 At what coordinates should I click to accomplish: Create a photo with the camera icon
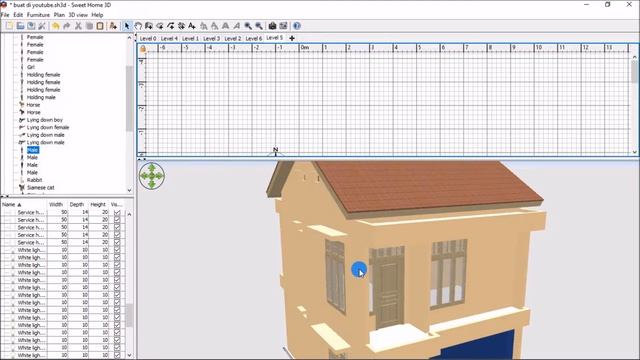272,26
